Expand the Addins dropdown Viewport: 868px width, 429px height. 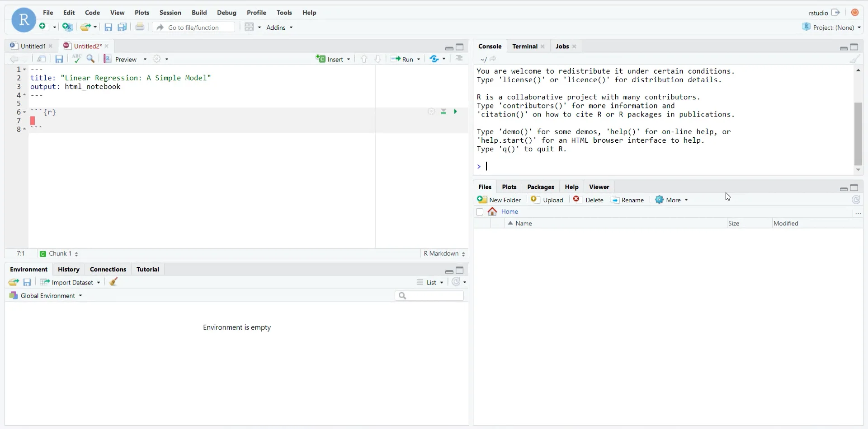click(279, 28)
